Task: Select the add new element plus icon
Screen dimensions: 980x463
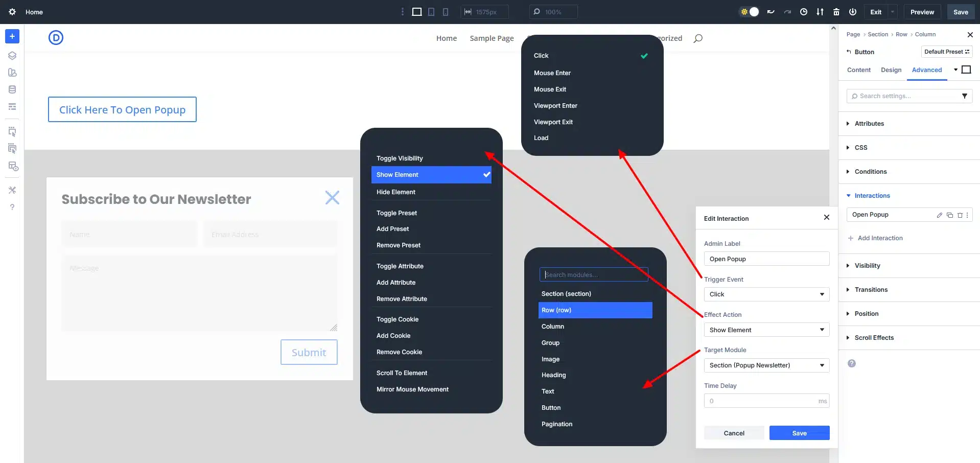Action: pyautogui.click(x=12, y=36)
